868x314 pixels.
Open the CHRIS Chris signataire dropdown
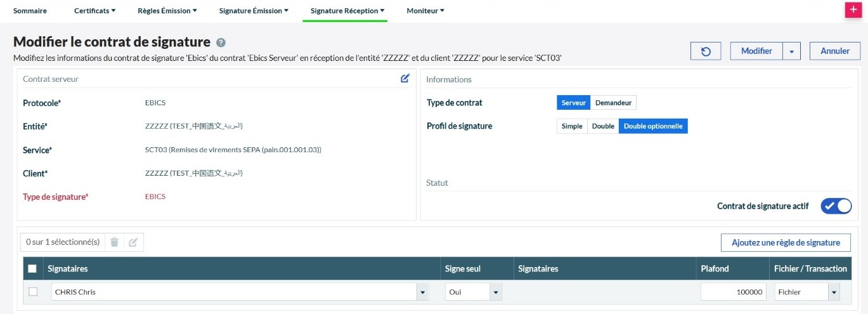[422, 292]
